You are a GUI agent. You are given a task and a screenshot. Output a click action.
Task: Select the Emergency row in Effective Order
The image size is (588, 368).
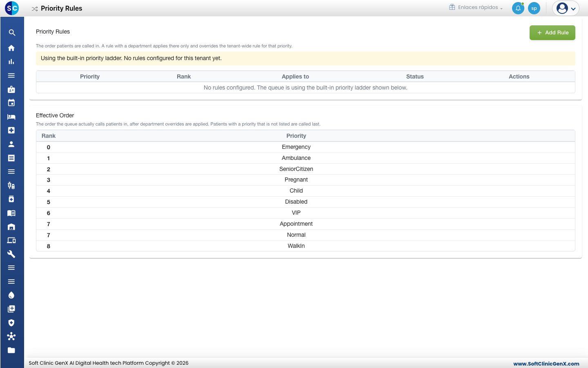tap(305, 147)
